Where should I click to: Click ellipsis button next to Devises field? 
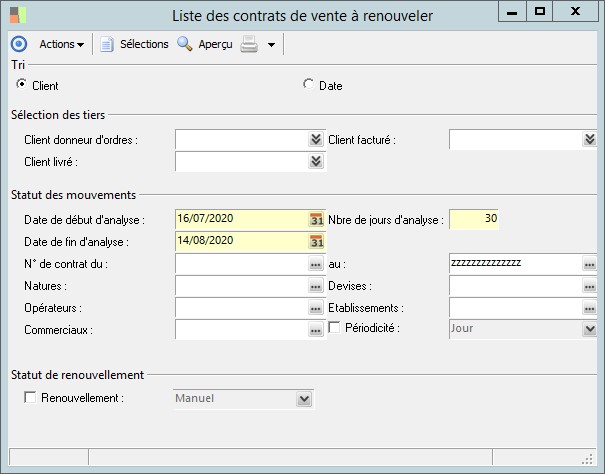coord(590,286)
